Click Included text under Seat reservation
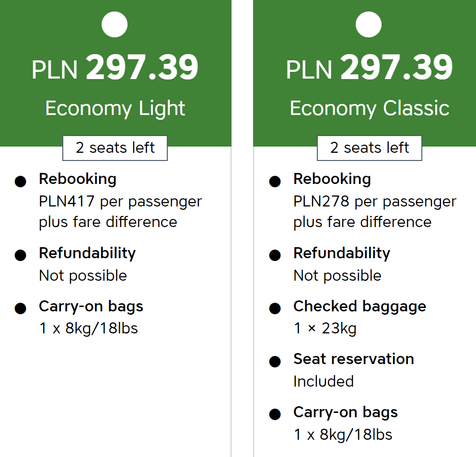 [324, 381]
